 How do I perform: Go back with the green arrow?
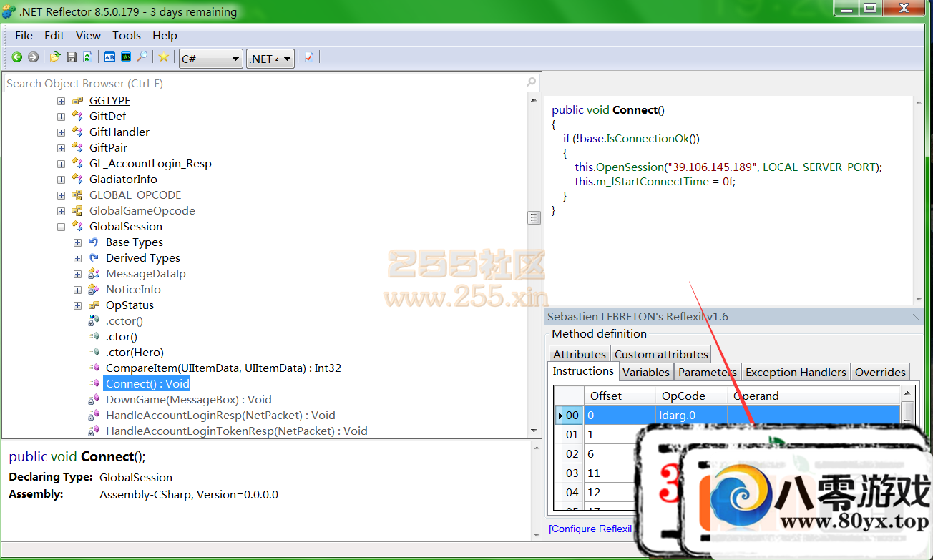coord(16,57)
